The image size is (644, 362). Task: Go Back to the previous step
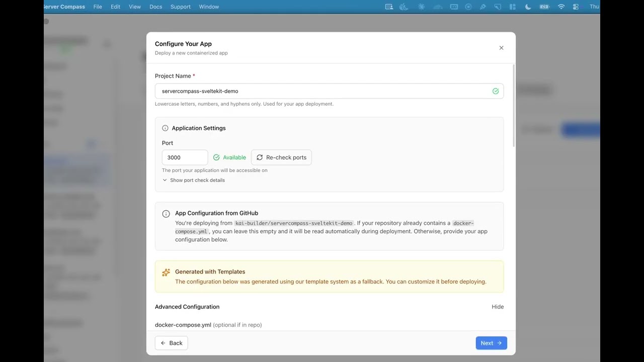pos(172,343)
